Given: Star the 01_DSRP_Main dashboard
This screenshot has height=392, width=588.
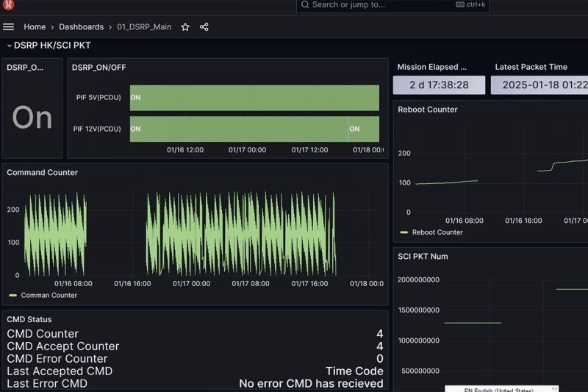Looking at the screenshot, I should pyautogui.click(x=185, y=27).
